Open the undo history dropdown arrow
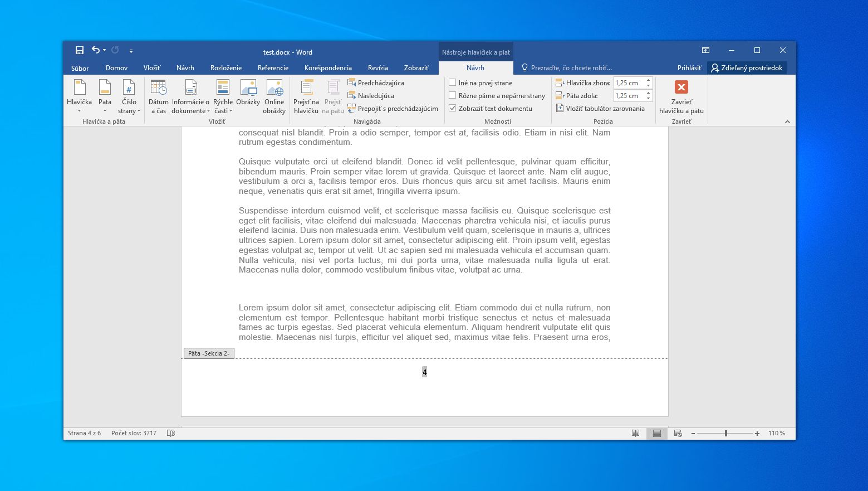Screen dimensions: 868x491 [104, 50]
